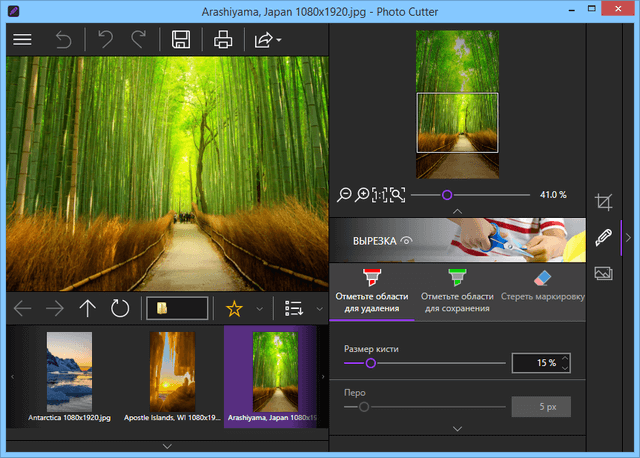Open the Crop tool in sidebar
Viewport: 640px width, 458px height.
click(604, 202)
